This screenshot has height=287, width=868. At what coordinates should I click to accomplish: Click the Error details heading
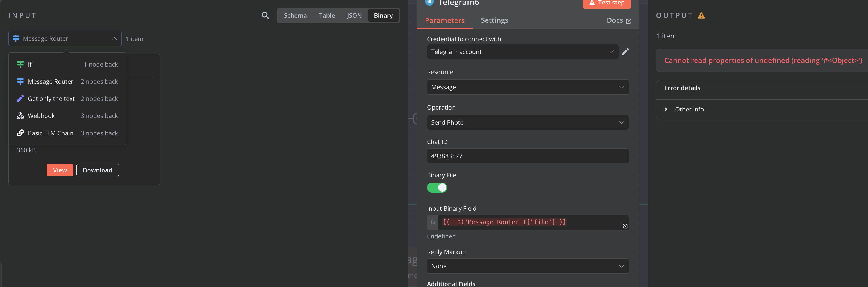click(x=682, y=88)
